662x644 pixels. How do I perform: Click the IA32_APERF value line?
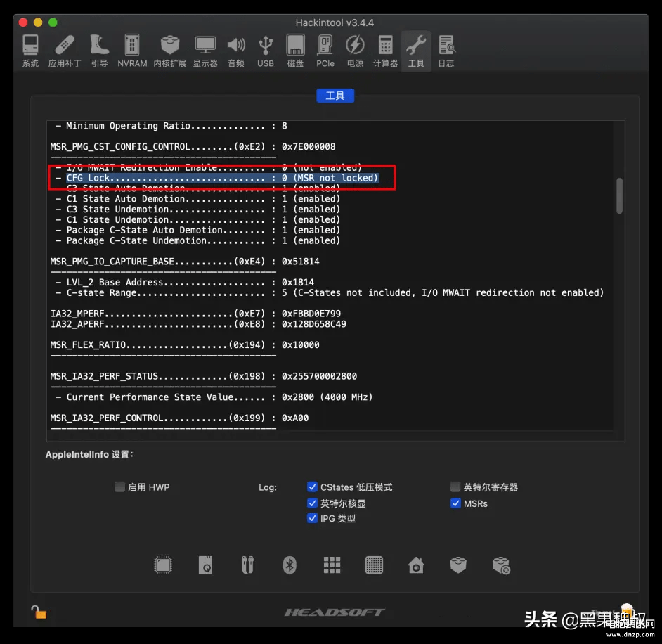198,324
